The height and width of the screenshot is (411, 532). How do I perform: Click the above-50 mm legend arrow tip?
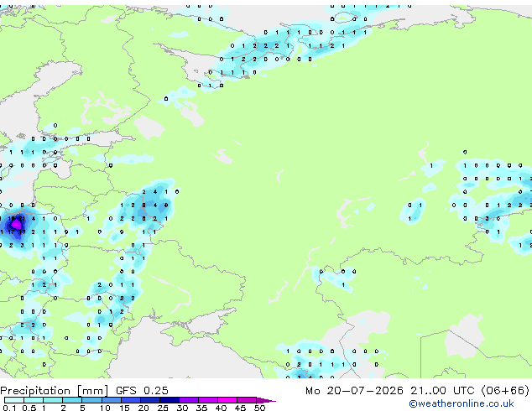pos(266,400)
